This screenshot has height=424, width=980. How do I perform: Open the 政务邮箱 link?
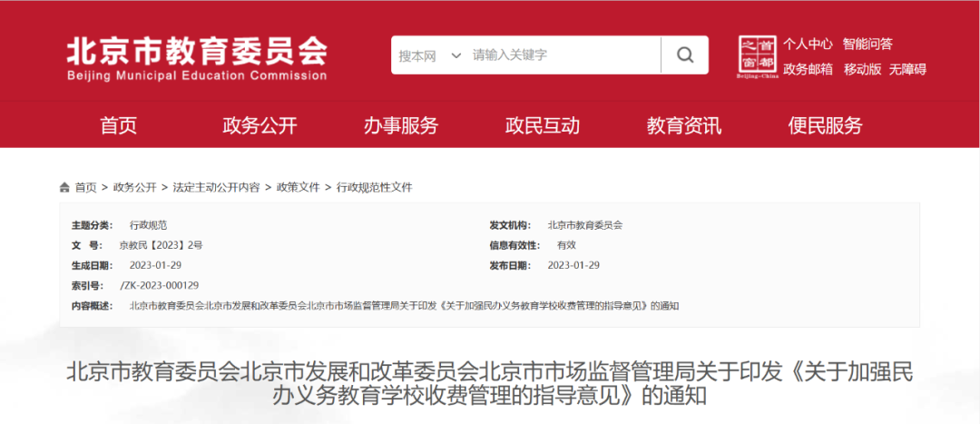coord(808,69)
